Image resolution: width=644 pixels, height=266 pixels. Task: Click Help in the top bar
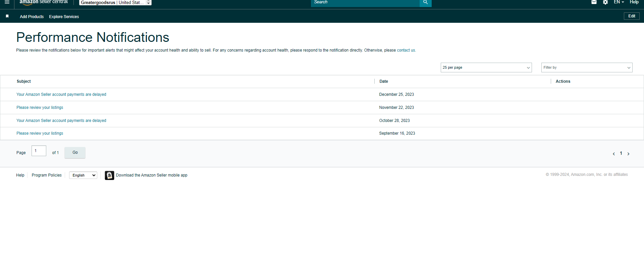coord(634,2)
